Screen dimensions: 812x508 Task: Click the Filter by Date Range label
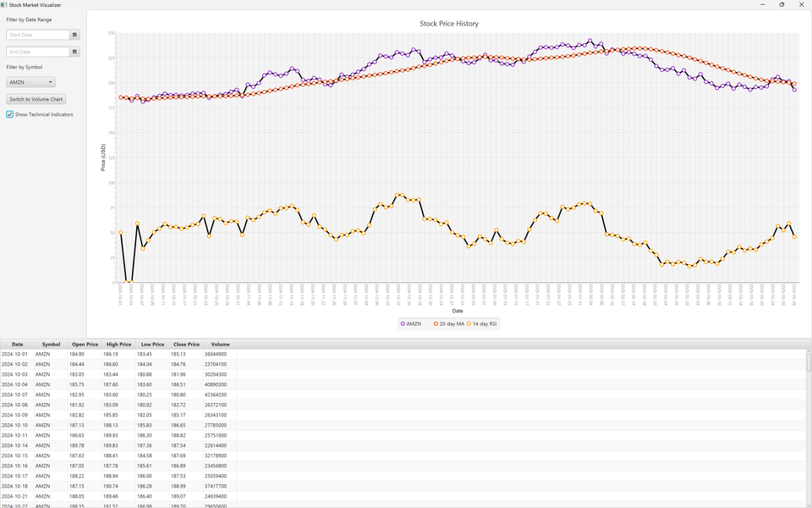click(x=29, y=19)
